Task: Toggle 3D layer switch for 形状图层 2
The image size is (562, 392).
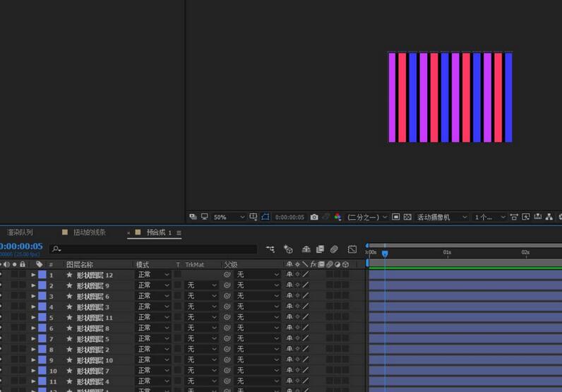Action: 345,349
